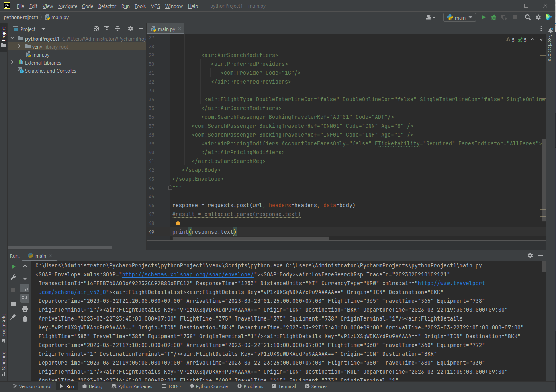The height and width of the screenshot is (392, 556).
Task: Select the file in editor with crosshair icon
Action: point(96,29)
